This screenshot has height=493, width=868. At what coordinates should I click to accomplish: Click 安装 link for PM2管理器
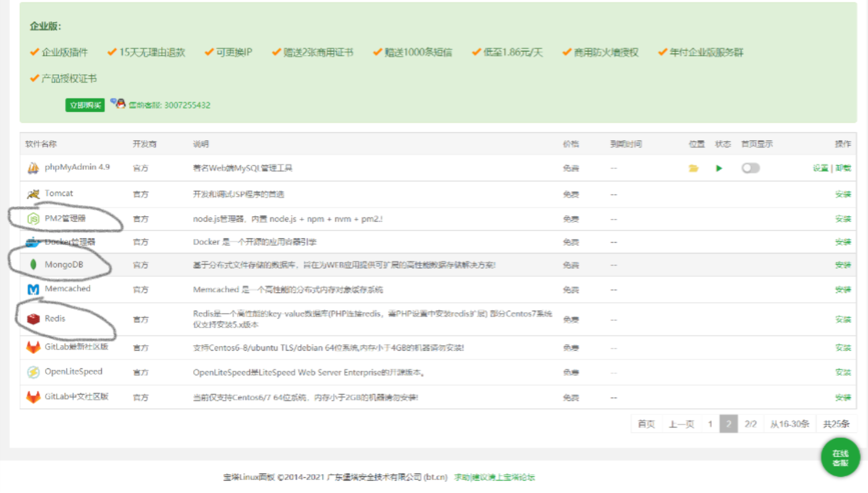point(843,219)
